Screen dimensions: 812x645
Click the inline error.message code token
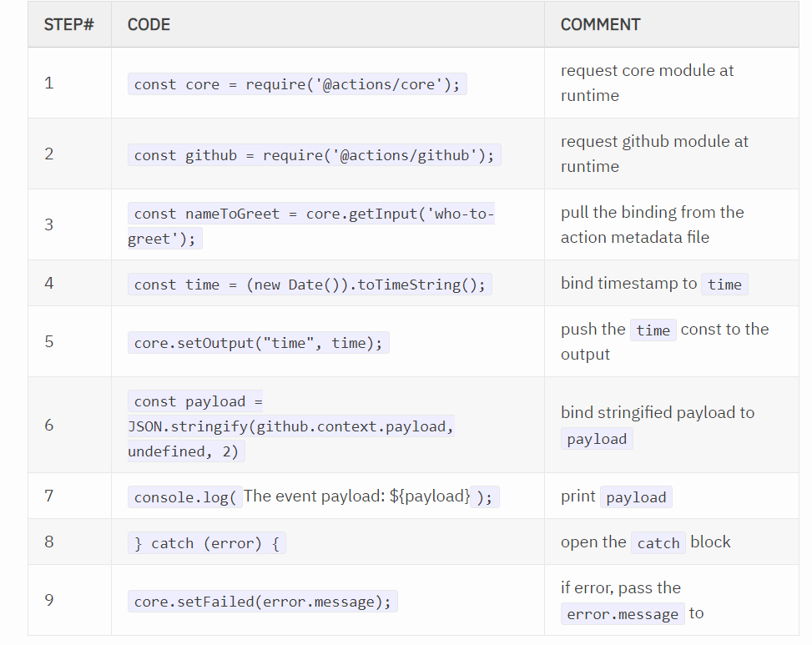[622, 614]
